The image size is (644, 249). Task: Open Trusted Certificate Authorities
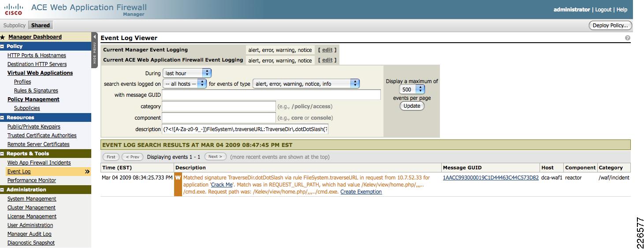coord(42,135)
